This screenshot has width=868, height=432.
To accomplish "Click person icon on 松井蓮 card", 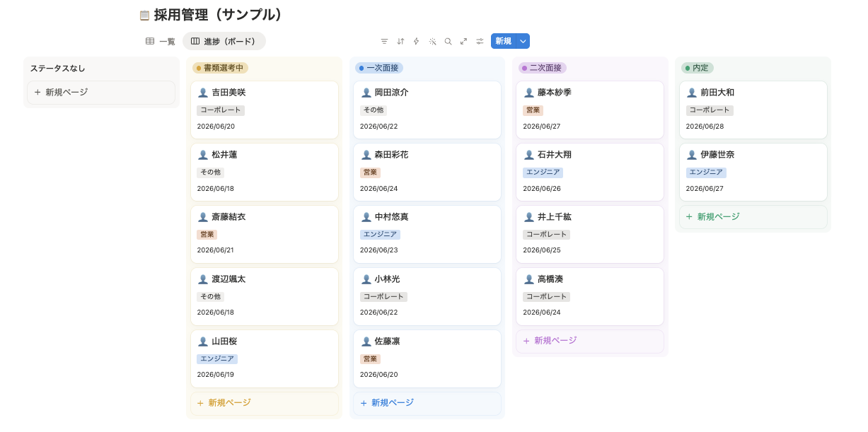I will tap(203, 155).
